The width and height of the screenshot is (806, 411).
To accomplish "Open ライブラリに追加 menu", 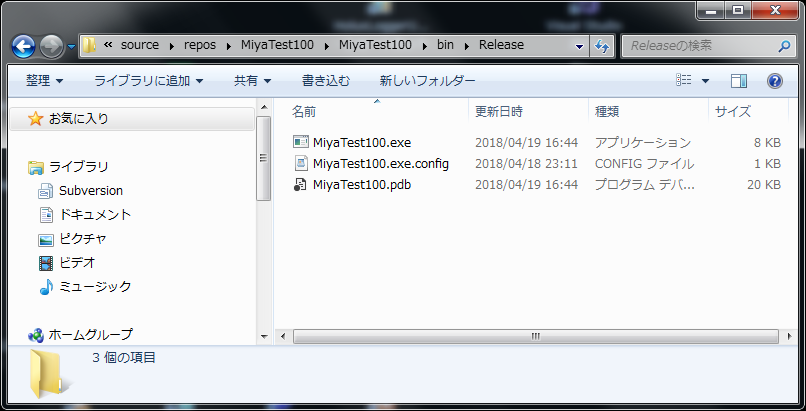I will (148, 81).
